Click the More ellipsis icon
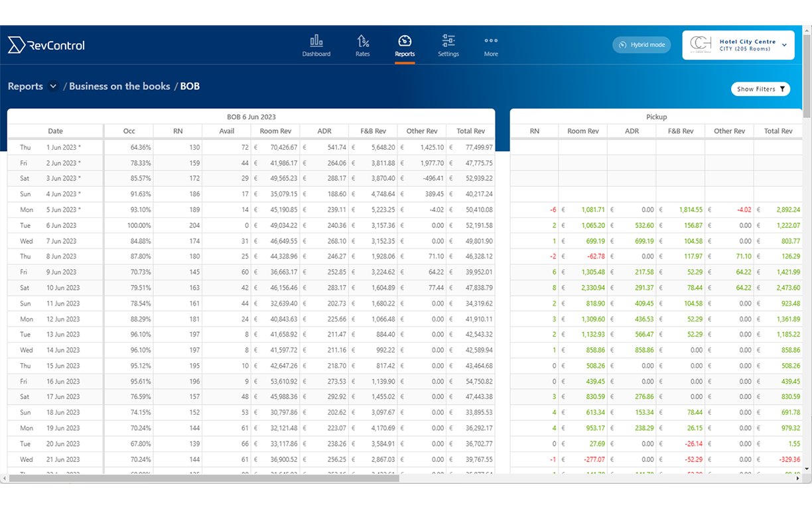Viewport: 812px width, 509px height. [x=491, y=40]
